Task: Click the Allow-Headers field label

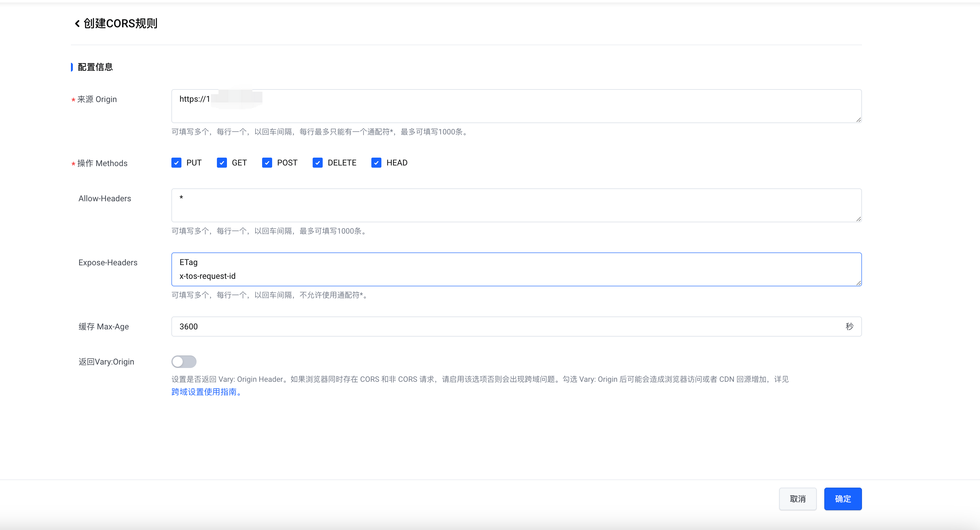Action: 105,198
